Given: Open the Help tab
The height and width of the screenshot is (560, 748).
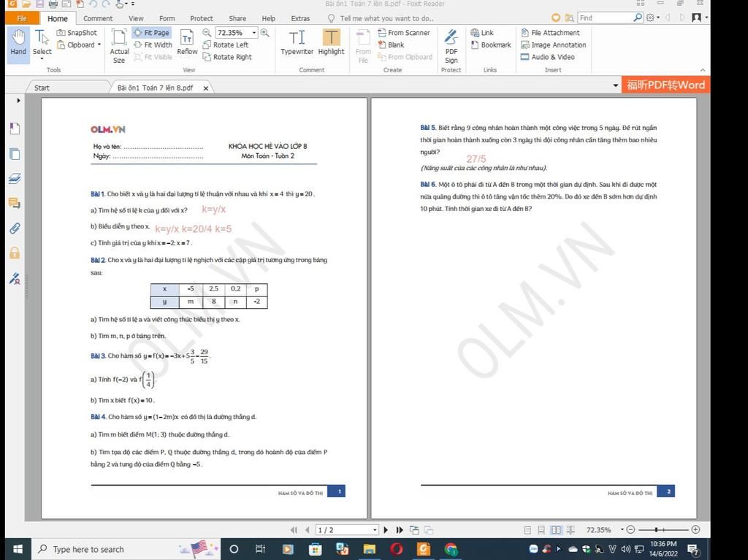Looking at the screenshot, I should 269,18.
